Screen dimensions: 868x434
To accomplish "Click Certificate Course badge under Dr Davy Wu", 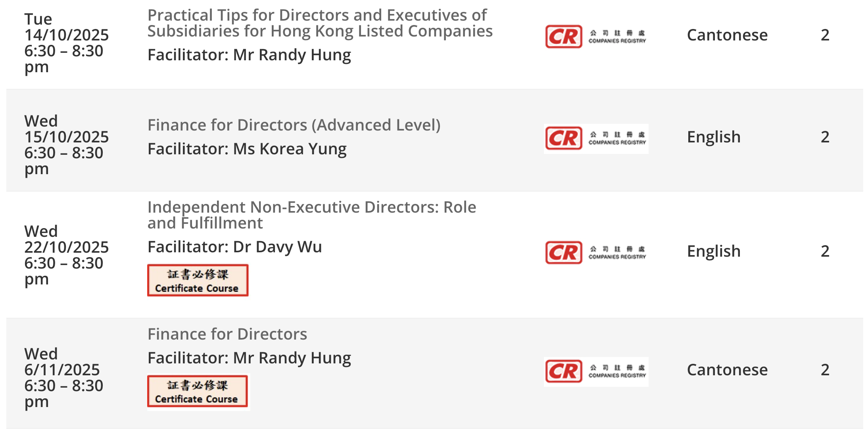I will (x=198, y=280).
